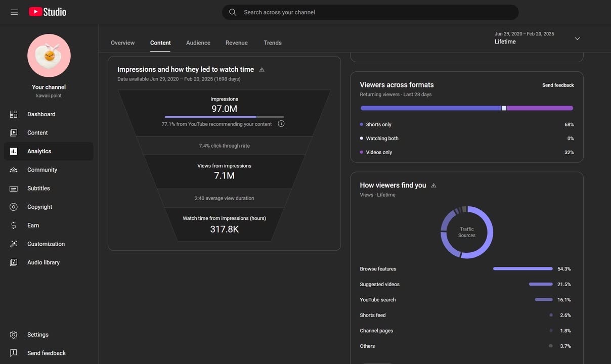This screenshot has height=364, width=611.
Task: Open the Customization wand icon
Action: (x=14, y=244)
